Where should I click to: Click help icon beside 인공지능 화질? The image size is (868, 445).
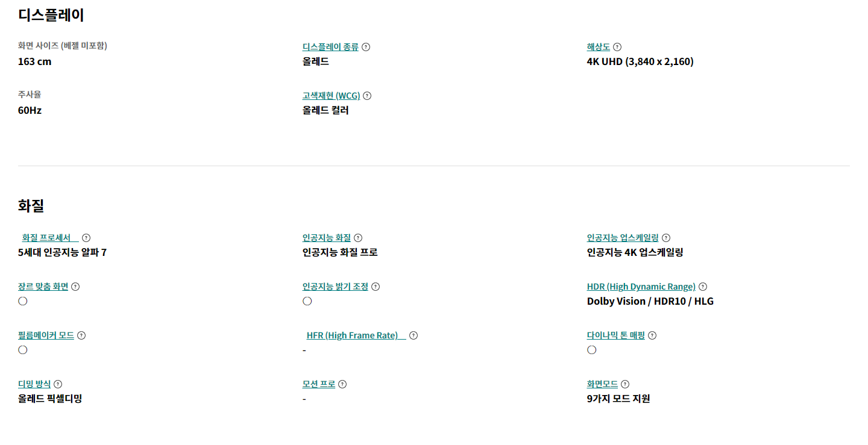358,238
